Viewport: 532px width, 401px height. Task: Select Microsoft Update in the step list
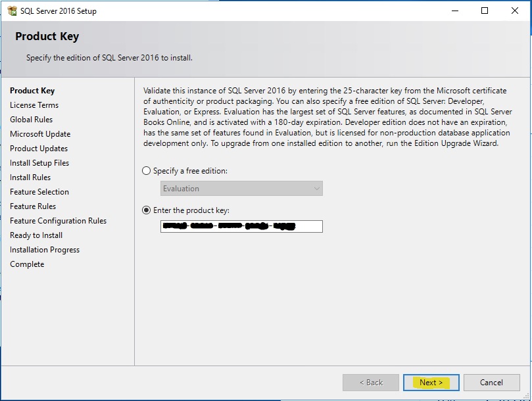tap(40, 134)
